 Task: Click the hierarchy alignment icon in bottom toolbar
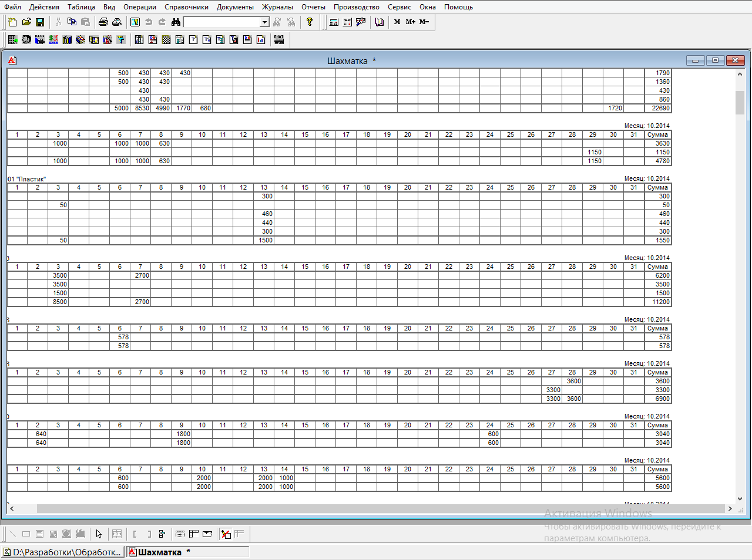point(162,534)
